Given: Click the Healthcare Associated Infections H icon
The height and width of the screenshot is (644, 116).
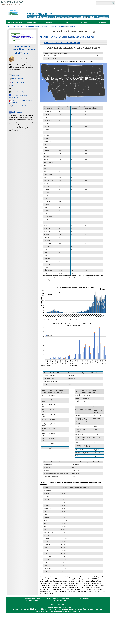Looking at the screenshot, I should point(10,95).
